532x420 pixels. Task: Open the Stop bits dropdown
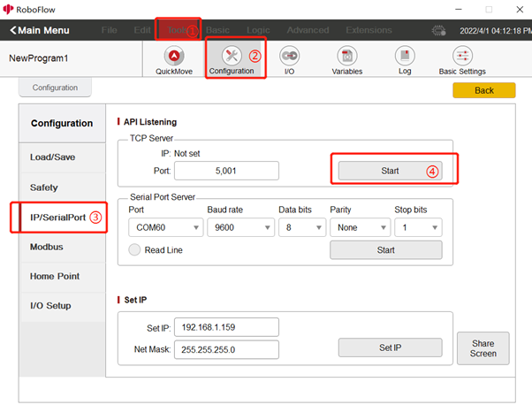pos(417,228)
